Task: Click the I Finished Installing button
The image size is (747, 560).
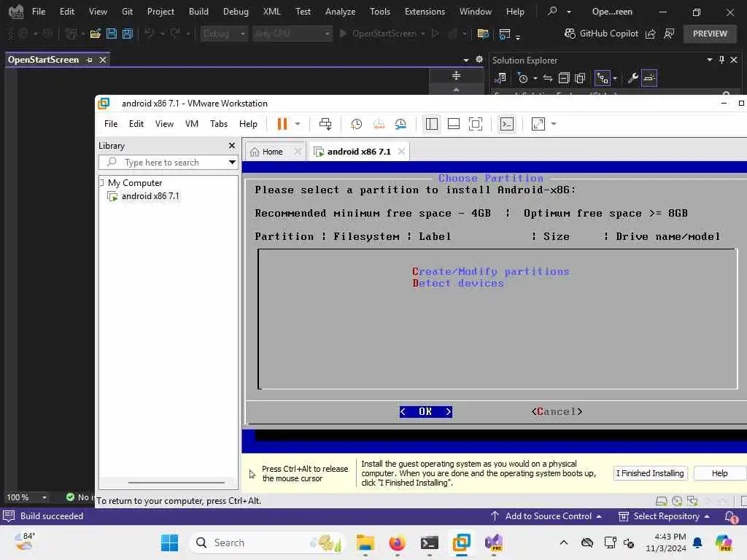Action: tap(650, 473)
